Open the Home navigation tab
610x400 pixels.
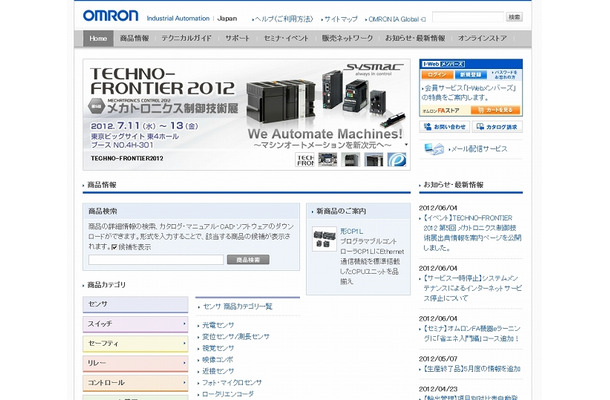coord(98,39)
